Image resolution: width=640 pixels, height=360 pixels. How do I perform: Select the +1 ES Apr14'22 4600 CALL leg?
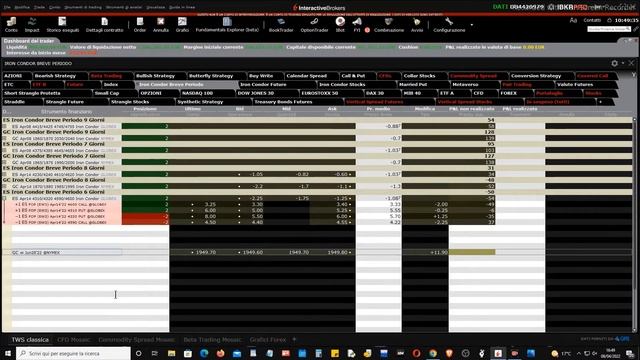point(61,204)
